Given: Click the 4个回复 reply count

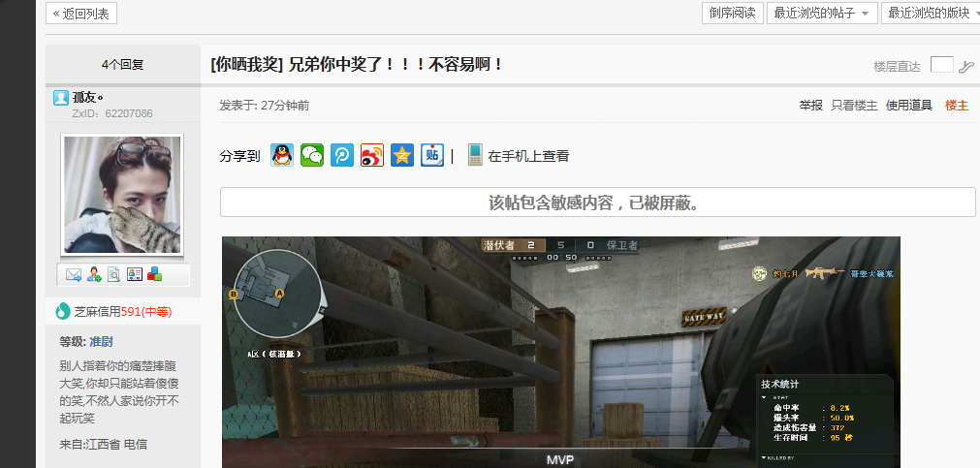Looking at the screenshot, I should 122,64.
